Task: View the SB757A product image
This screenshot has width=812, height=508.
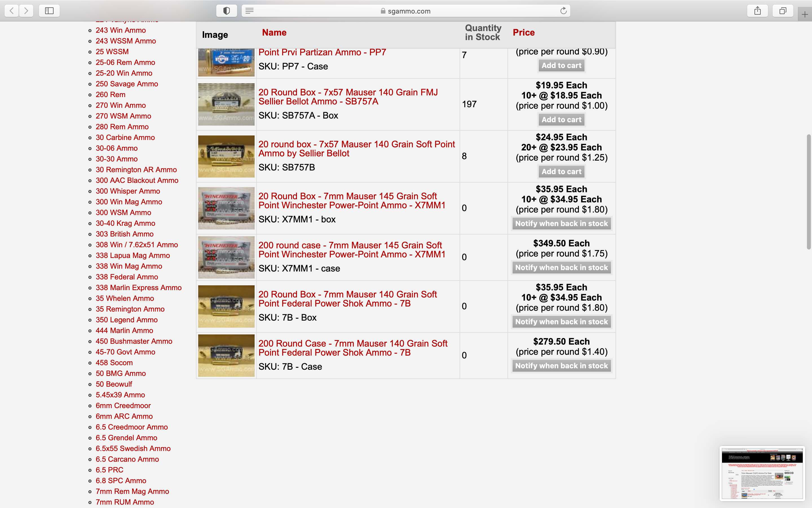Action: coord(226,104)
